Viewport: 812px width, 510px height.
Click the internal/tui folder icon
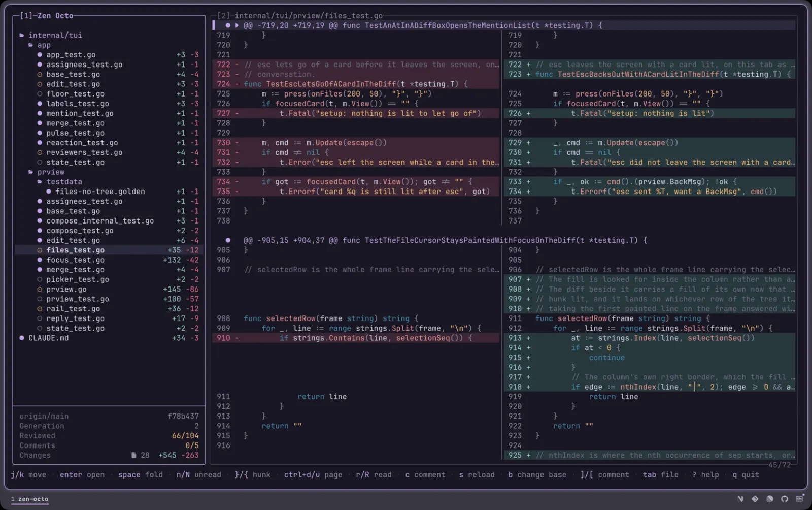click(x=22, y=35)
